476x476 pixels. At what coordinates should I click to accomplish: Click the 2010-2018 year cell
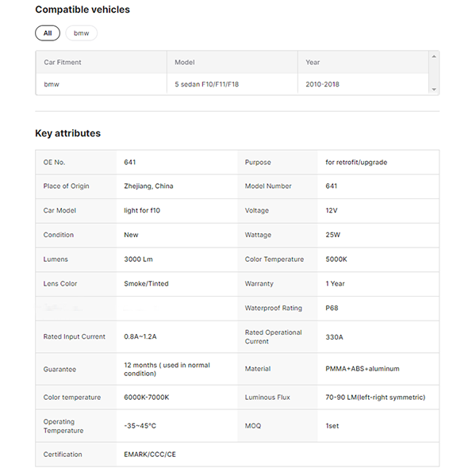[322, 84]
